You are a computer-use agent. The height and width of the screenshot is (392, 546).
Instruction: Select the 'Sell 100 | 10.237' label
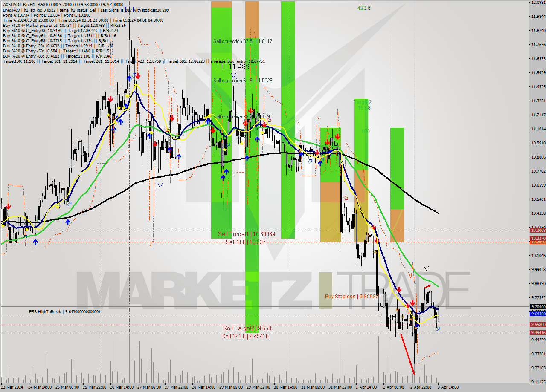(246, 242)
